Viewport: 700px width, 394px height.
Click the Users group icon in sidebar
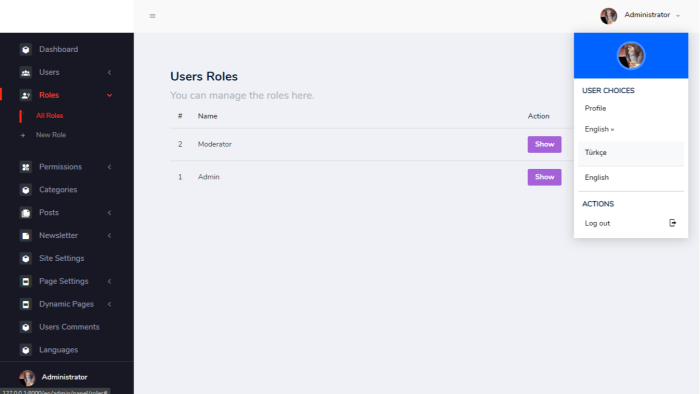coord(25,72)
